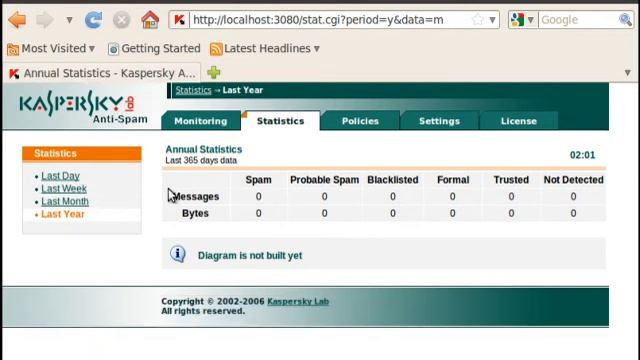
Task: Click the Diagram is not built yet message
Action: [x=250, y=256]
